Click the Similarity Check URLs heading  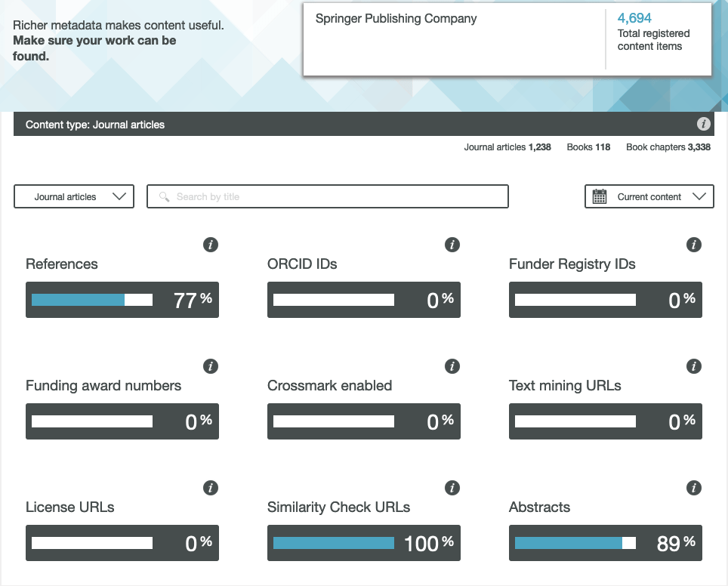339,507
